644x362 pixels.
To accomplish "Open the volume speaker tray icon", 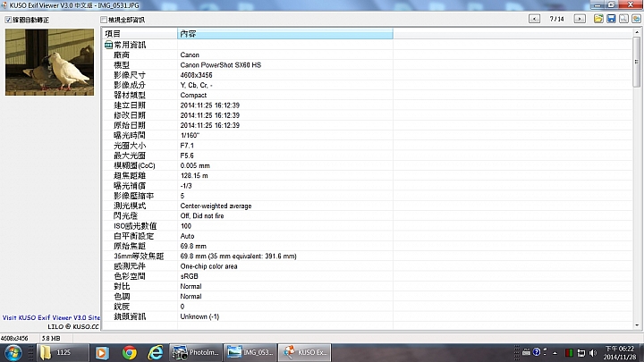I will [x=593, y=353].
